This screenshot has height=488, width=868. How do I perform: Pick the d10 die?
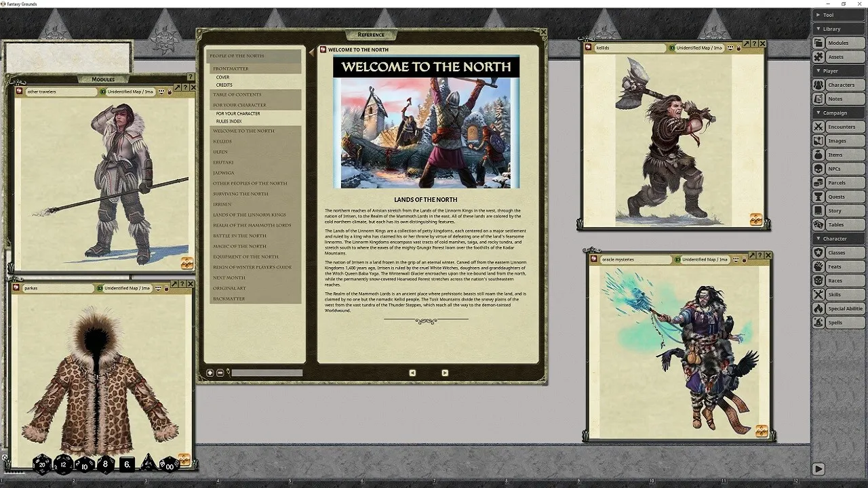pyautogui.click(x=85, y=464)
